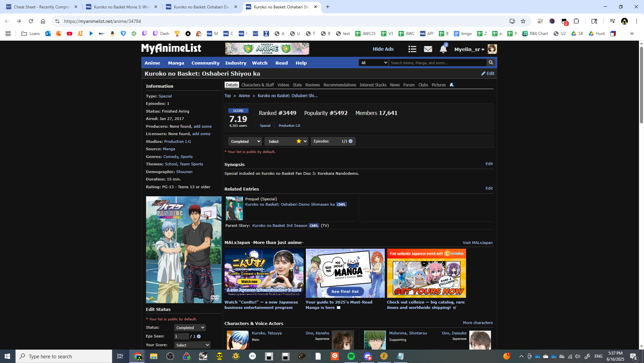644x363 pixels.
Task: Click the search magnifier button
Action: point(491,63)
